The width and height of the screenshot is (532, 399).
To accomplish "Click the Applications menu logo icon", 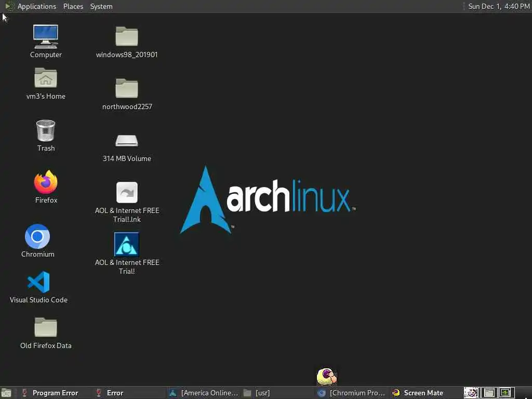I will [x=9, y=6].
